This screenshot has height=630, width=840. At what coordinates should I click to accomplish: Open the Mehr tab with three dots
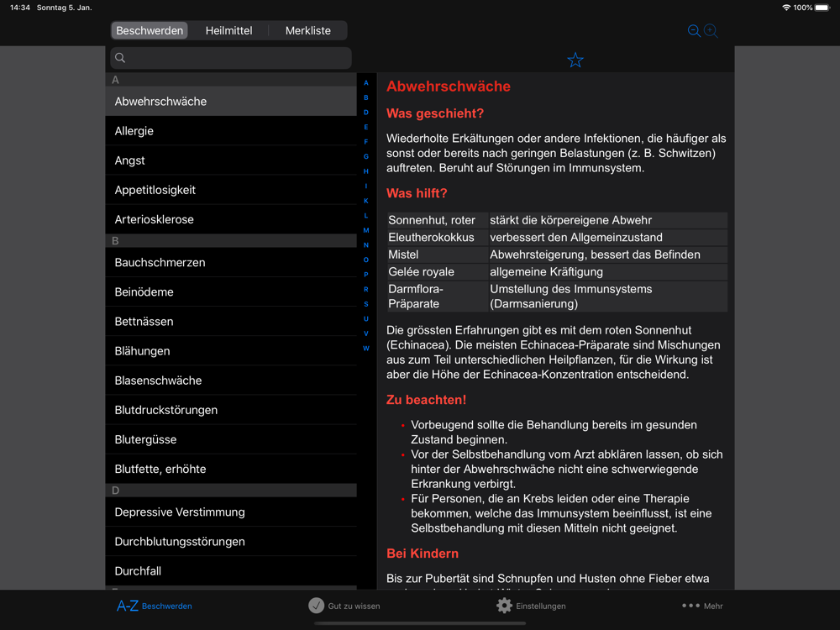[x=702, y=606]
